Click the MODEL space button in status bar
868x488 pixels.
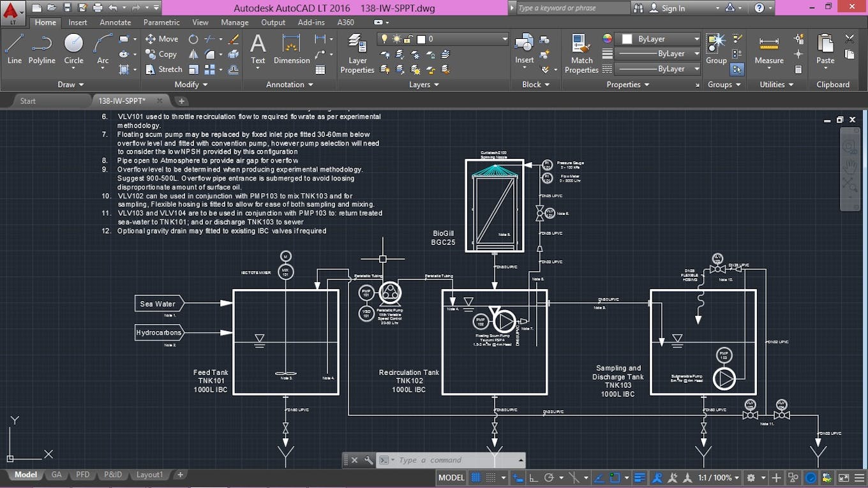pos(451,478)
